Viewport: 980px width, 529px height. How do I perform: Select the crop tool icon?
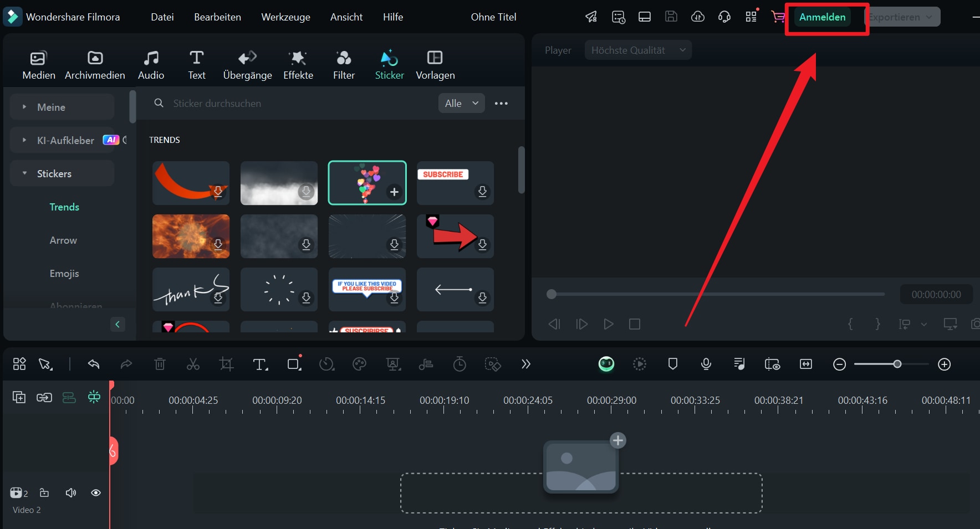click(x=226, y=364)
